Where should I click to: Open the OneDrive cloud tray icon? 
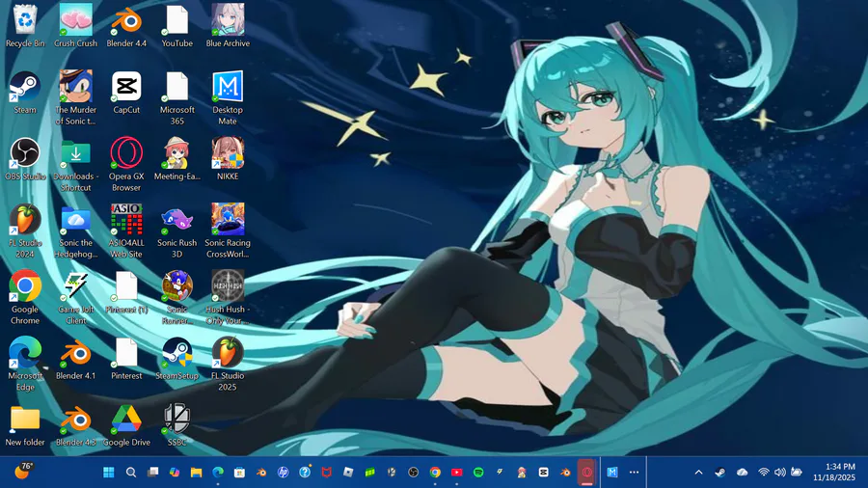tap(743, 472)
